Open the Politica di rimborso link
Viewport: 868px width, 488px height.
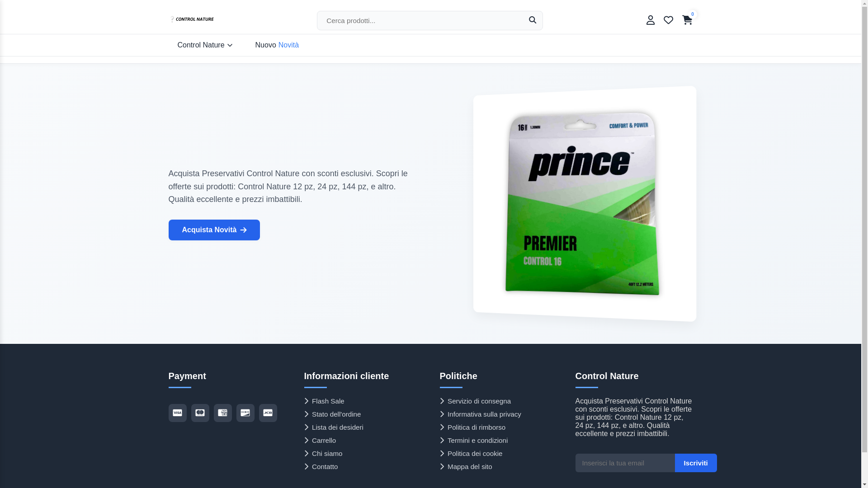pyautogui.click(x=476, y=427)
